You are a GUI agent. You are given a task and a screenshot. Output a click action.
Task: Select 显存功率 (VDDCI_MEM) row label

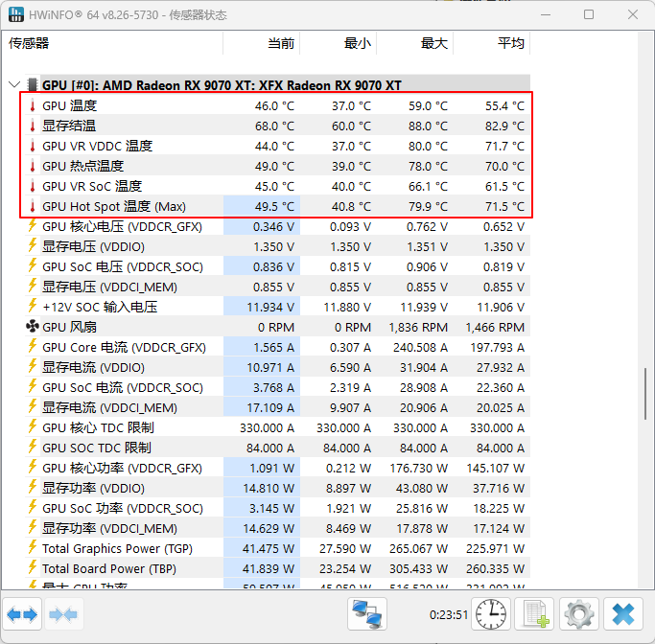tap(110, 528)
